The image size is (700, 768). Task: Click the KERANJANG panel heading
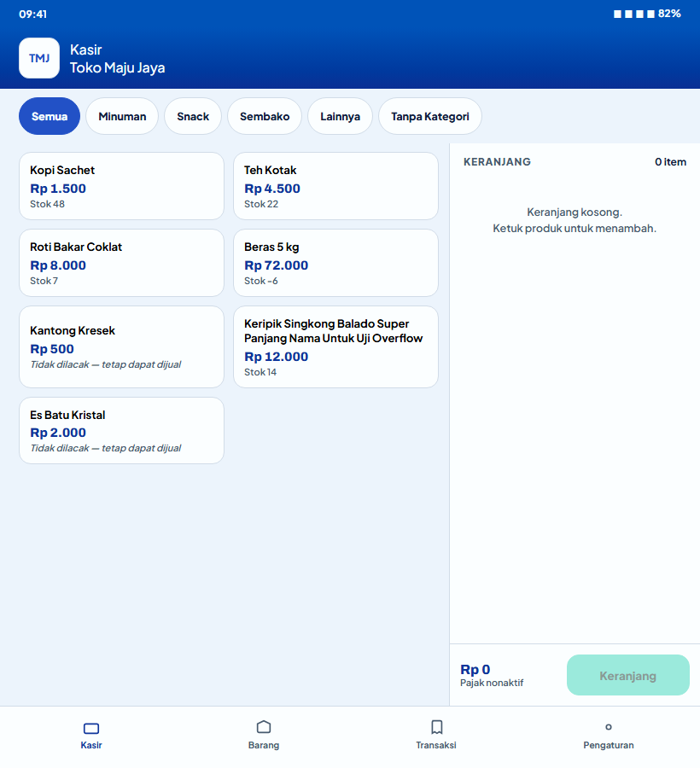click(x=497, y=162)
